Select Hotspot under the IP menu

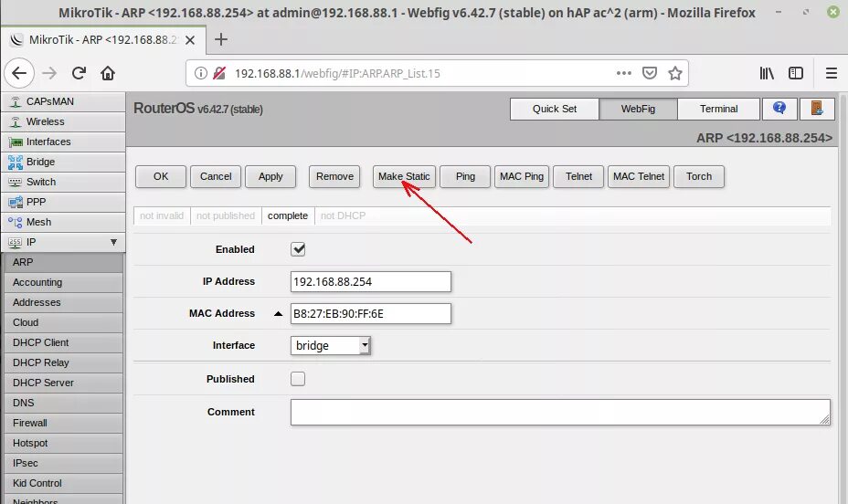point(63,443)
